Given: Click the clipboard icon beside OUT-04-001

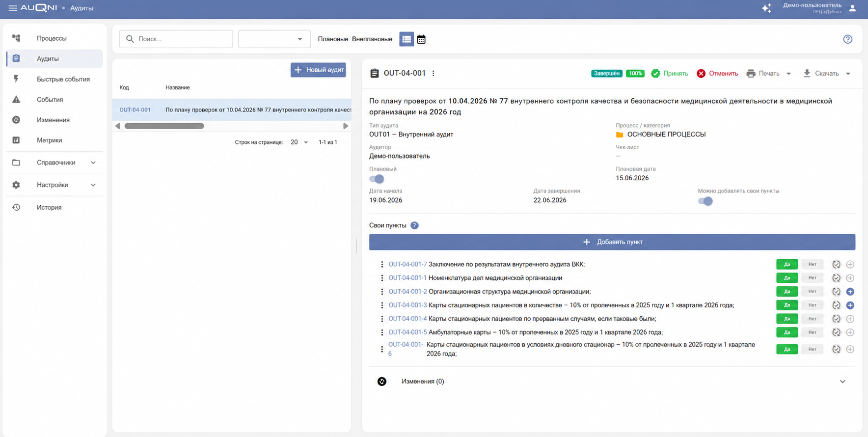Looking at the screenshot, I should tap(375, 73).
